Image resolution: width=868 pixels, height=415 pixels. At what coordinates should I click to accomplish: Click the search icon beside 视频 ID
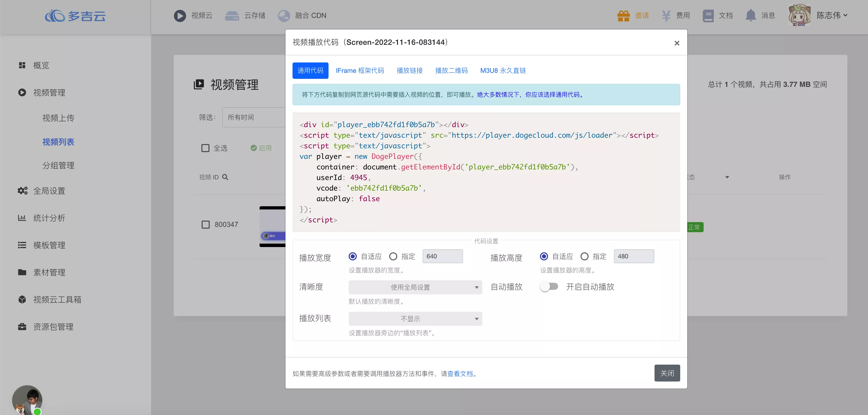225,177
